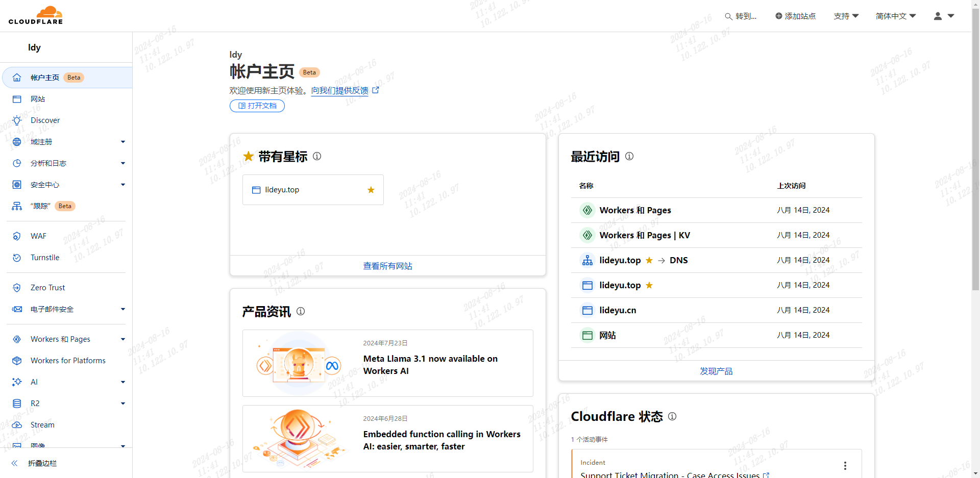Open Workers 和 Pages first recent row
The image size is (980, 478).
click(716, 210)
